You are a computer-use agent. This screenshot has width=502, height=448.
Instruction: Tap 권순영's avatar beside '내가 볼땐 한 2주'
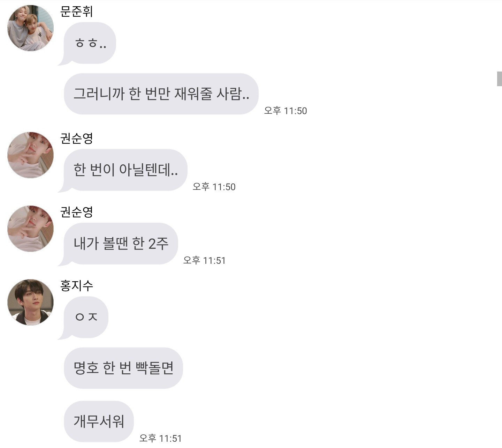pos(31,229)
